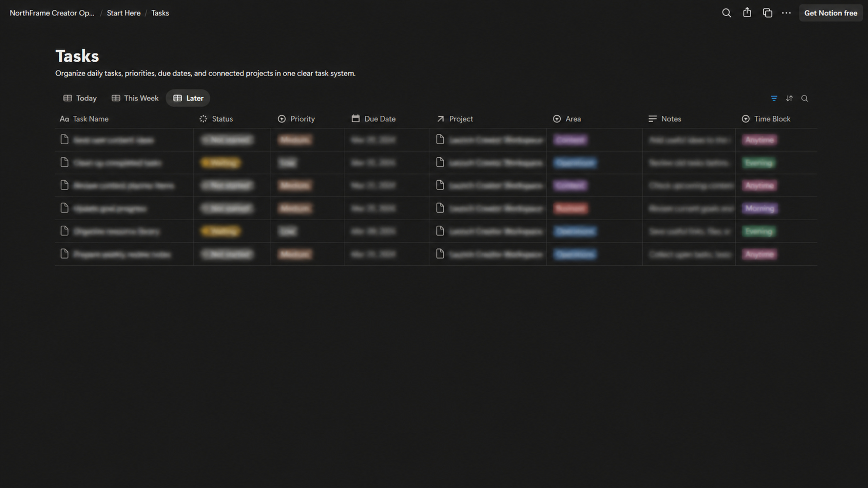Click the sort arrows icon
The image size is (868, 488).
(789, 98)
